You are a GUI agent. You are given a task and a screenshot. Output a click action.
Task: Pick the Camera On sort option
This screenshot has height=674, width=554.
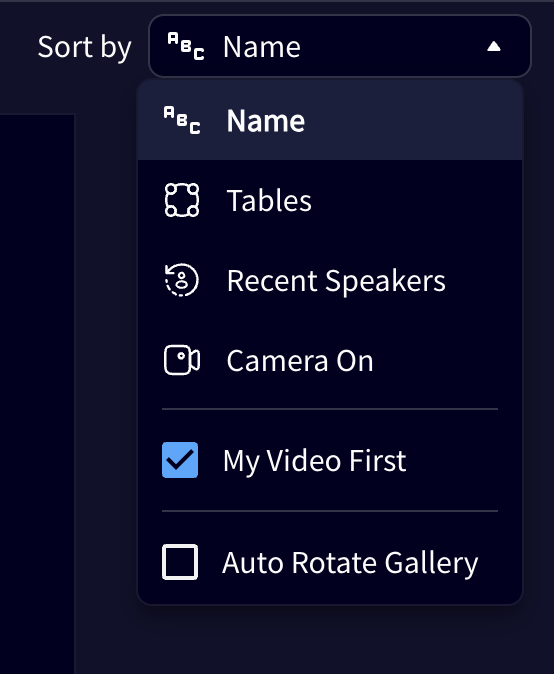tap(330, 360)
